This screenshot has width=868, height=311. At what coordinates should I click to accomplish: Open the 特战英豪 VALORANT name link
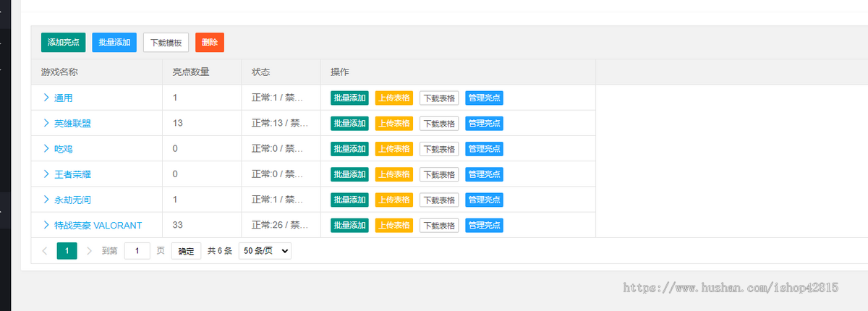[x=98, y=225]
